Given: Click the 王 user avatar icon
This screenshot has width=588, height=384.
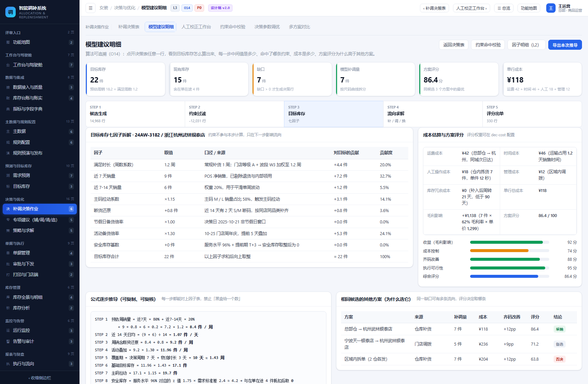Looking at the screenshot, I should click(551, 8).
